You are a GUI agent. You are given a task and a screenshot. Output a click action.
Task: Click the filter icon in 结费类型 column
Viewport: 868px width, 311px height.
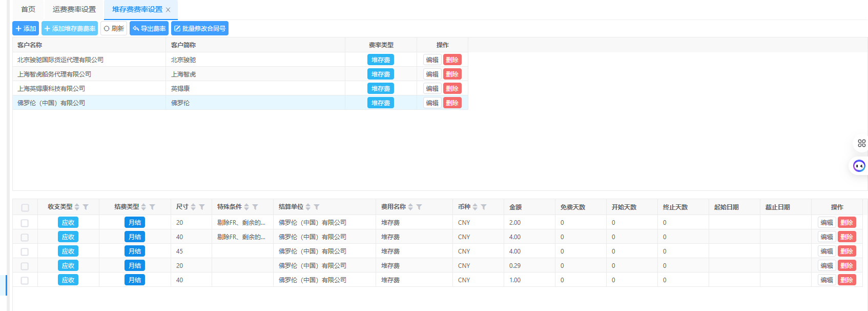click(x=152, y=207)
